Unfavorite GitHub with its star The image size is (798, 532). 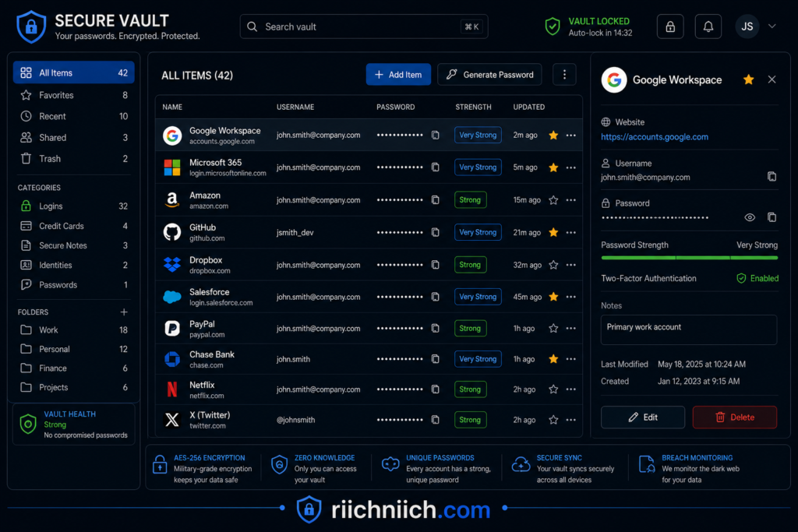pyautogui.click(x=554, y=232)
